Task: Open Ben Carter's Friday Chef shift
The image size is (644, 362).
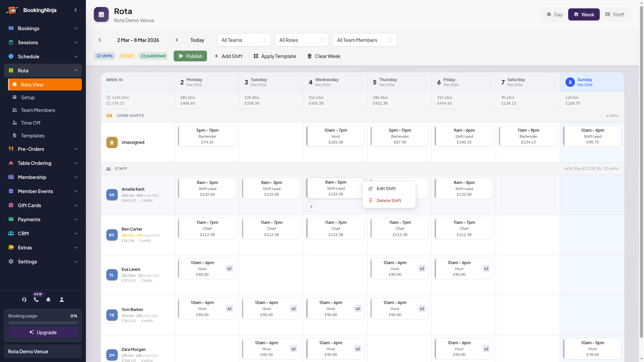Action: [x=464, y=229]
